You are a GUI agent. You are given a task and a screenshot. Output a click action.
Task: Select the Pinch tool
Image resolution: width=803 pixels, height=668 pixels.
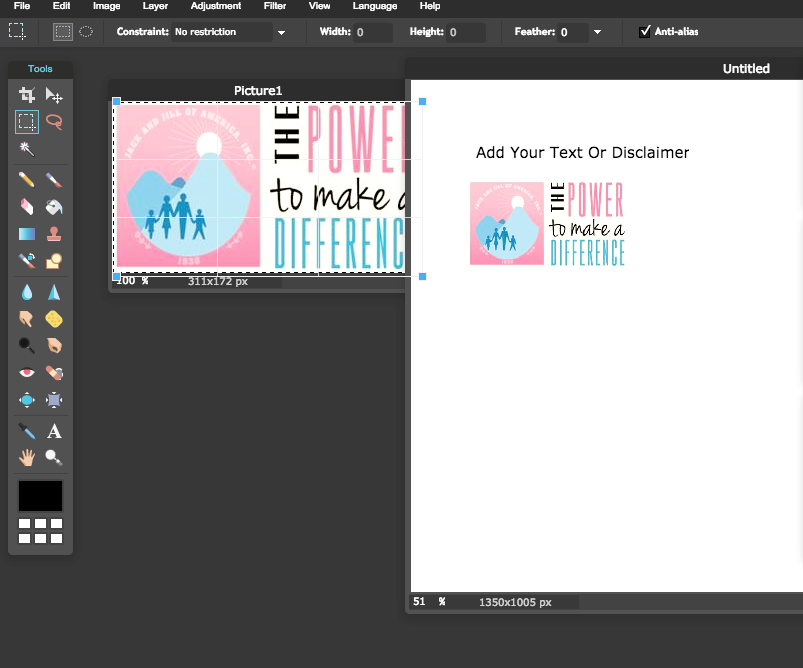coord(54,400)
